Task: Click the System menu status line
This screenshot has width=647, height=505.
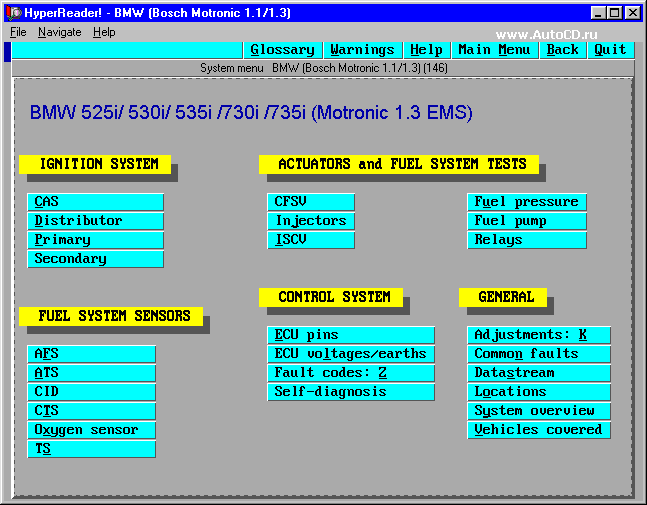Action: pos(324,68)
